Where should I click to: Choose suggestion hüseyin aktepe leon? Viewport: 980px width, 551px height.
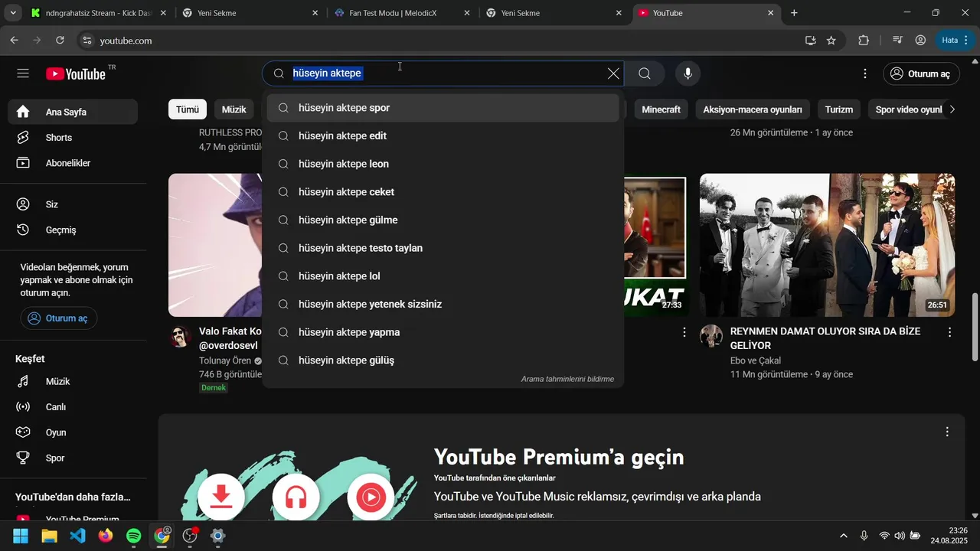click(443, 164)
